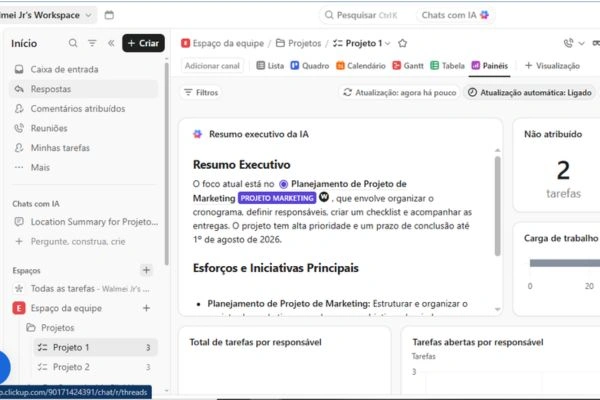The height and width of the screenshot is (400, 600).
Task: Switch to Quadro view tab
Action: coord(310,65)
